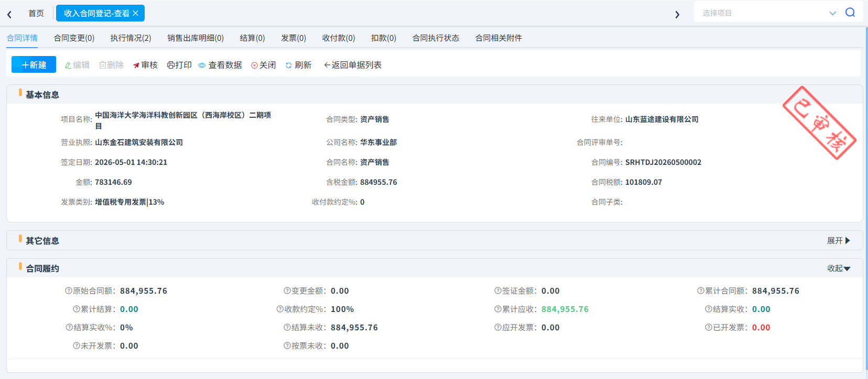Click the right tab navigation arrow
Screen dimensions: 868x379
tap(677, 15)
